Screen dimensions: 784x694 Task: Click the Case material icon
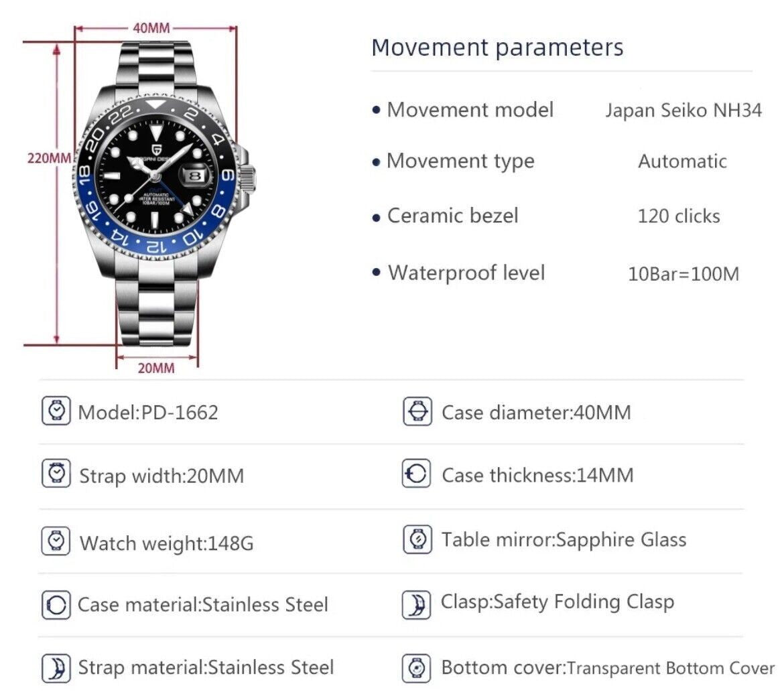pos(56,605)
